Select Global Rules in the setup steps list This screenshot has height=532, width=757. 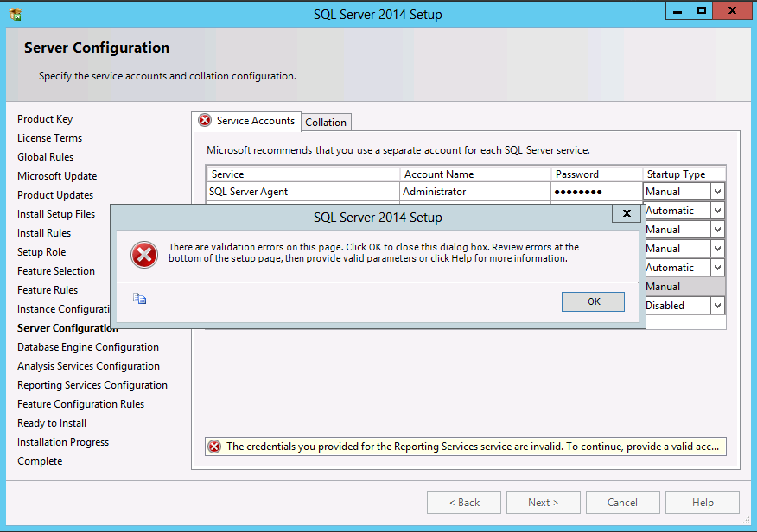pos(46,157)
